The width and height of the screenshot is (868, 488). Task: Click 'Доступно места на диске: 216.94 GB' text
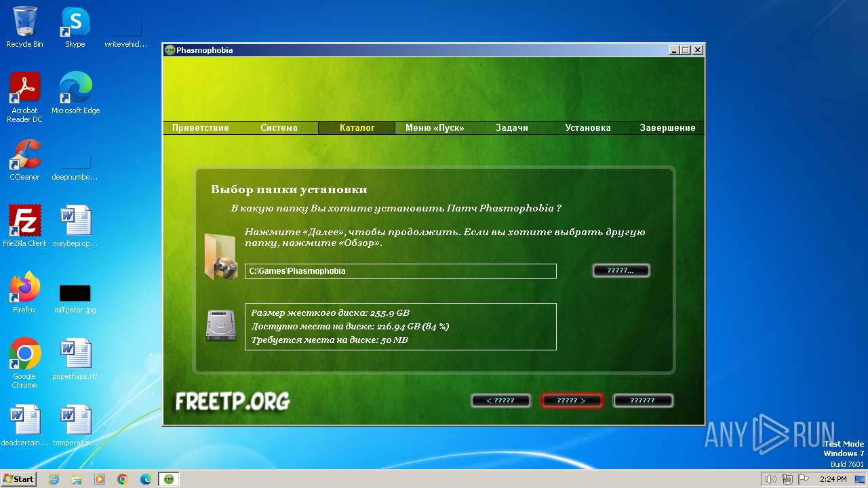(x=350, y=326)
